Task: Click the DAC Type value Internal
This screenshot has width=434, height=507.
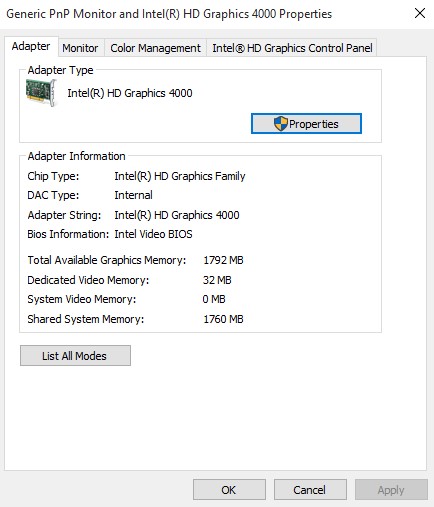Action: [133, 195]
